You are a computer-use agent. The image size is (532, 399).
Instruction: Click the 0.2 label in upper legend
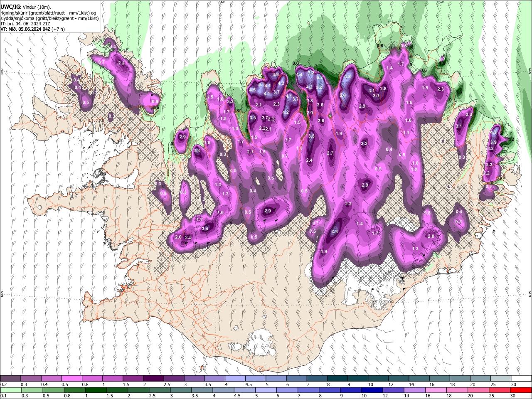click(x=3, y=384)
